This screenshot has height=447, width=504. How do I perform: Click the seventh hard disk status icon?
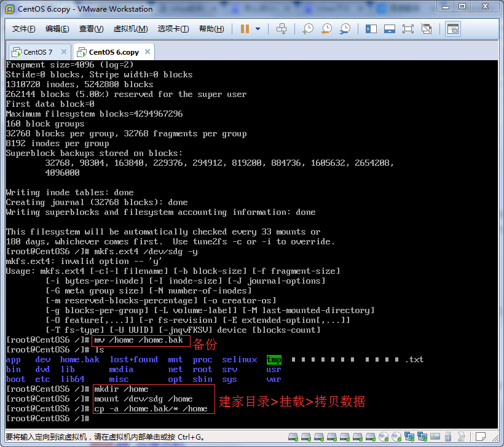pos(371,437)
